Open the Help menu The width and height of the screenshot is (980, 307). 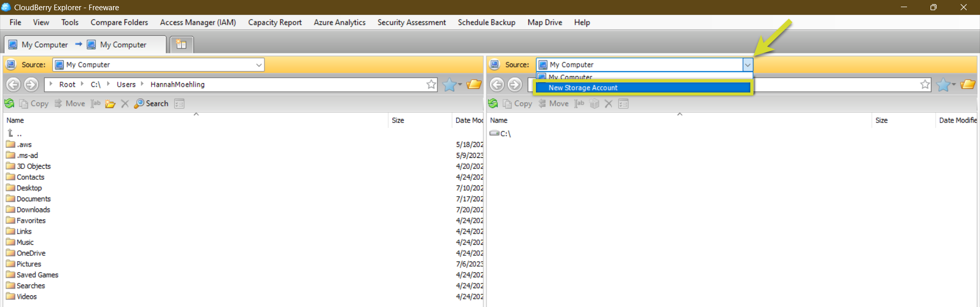click(x=582, y=22)
